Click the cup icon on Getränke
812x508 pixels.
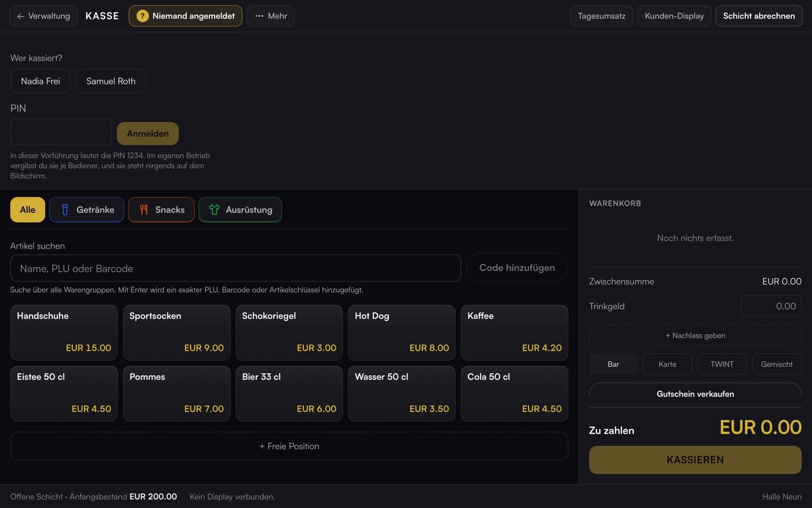click(65, 210)
